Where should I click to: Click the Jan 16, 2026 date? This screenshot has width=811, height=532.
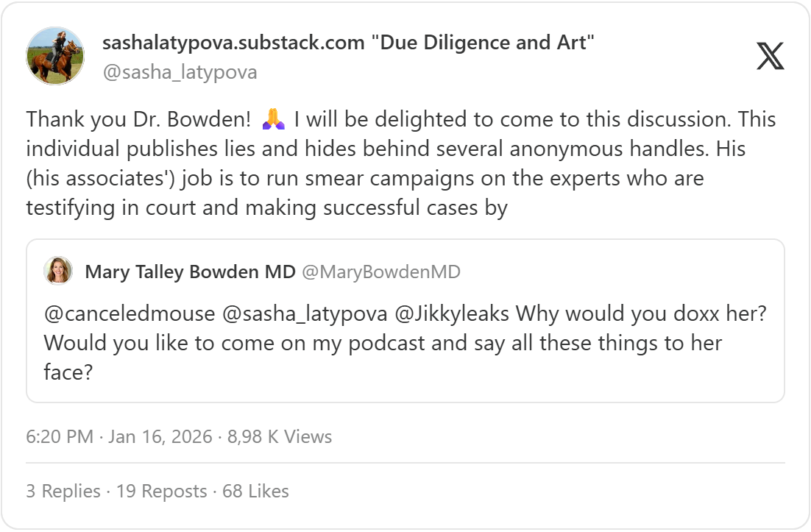coord(162,436)
